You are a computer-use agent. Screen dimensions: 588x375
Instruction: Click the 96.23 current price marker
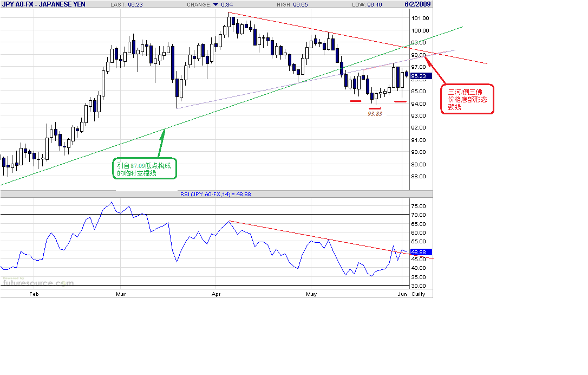point(421,76)
